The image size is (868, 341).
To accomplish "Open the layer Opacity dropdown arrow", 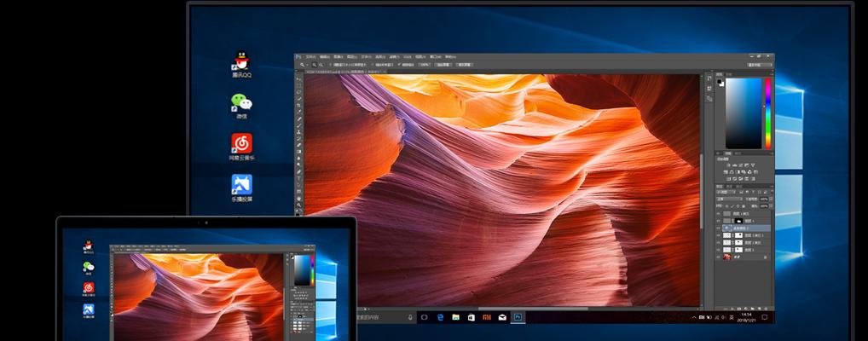I will pos(771,199).
